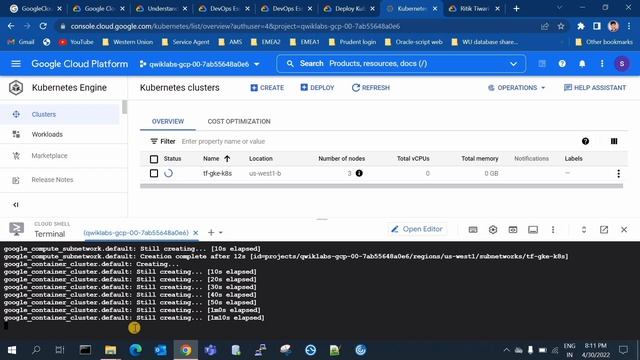The image size is (640, 360).
Task: Click Open Editor in Cloud Shell
Action: click(x=417, y=229)
